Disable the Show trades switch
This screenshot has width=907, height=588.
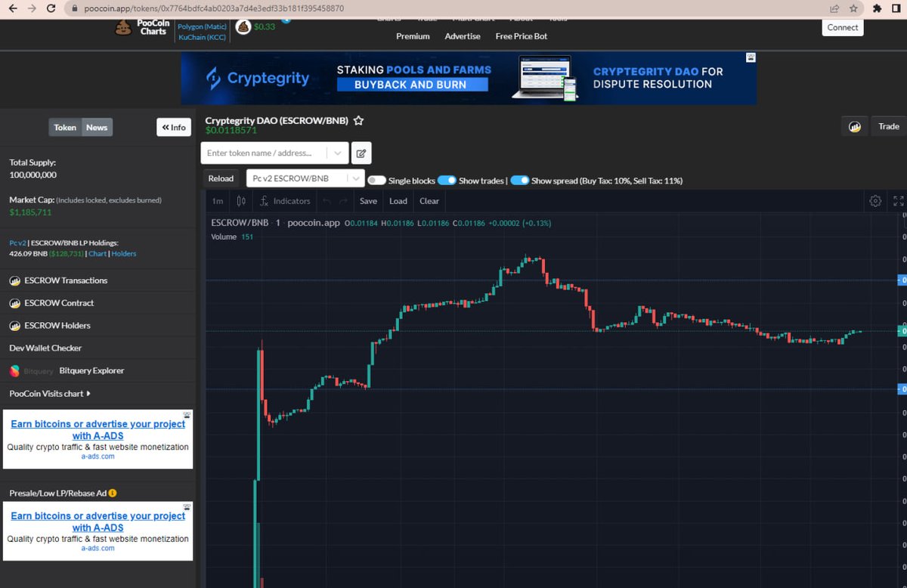(447, 181)
